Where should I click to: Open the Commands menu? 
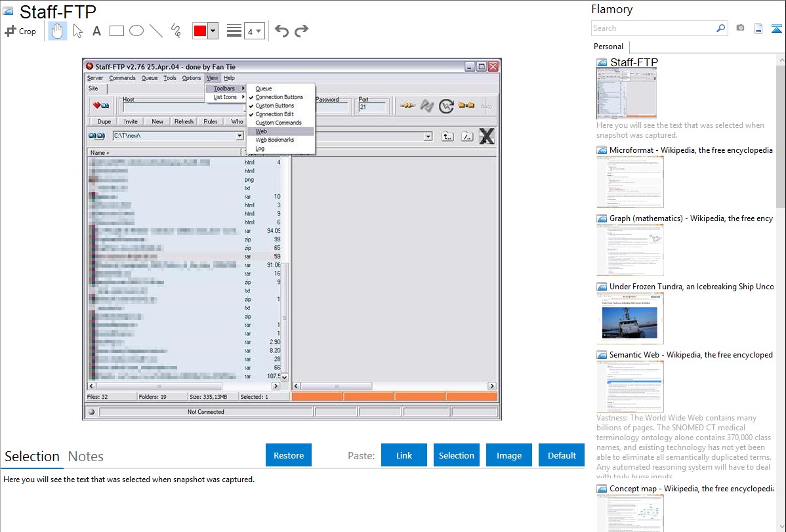point(122,78)
